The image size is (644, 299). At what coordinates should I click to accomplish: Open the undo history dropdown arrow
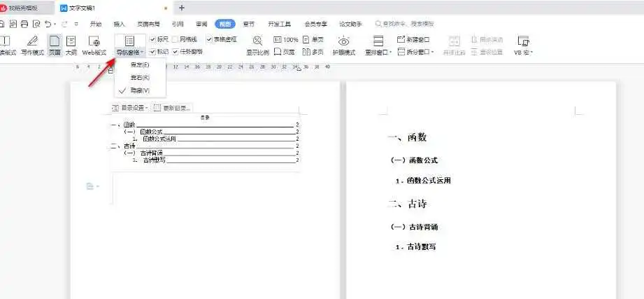click(x=55, y=24)
